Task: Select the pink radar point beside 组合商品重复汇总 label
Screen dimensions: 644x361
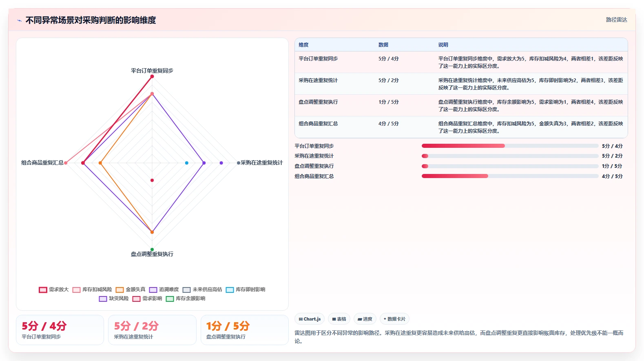Action: tap(66, 163)
